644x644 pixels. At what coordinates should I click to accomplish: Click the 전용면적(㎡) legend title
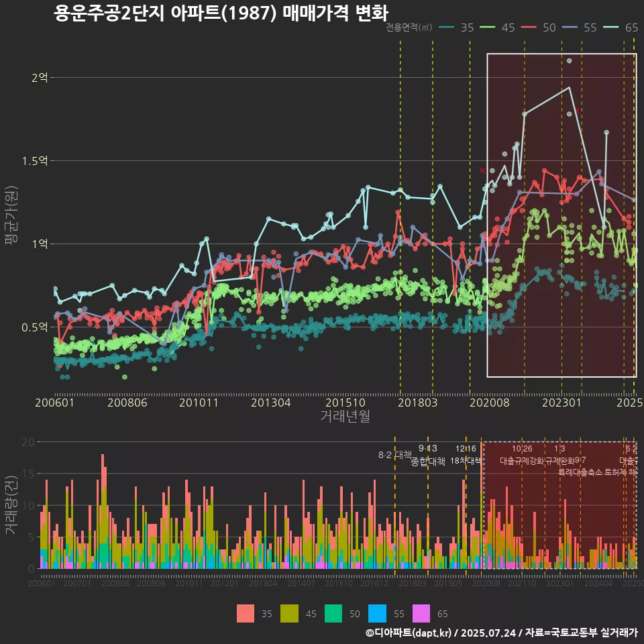409,28
